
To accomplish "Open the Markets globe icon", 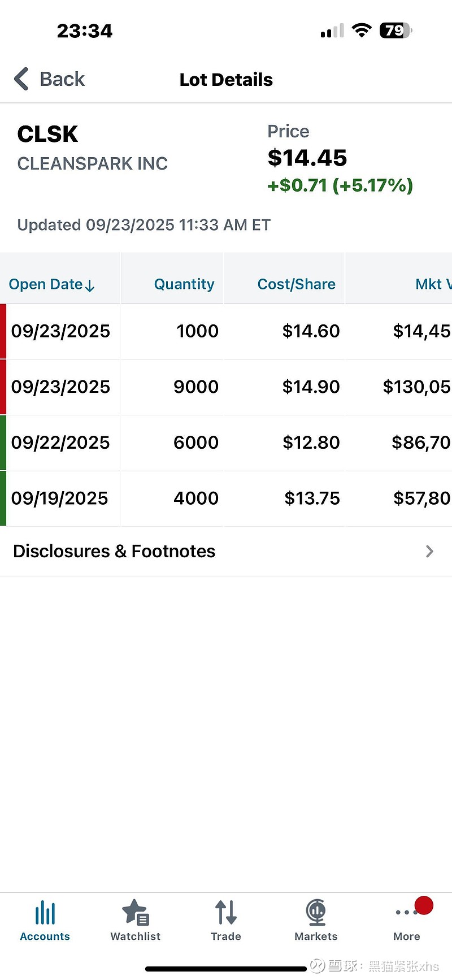I will coord(316,912).
